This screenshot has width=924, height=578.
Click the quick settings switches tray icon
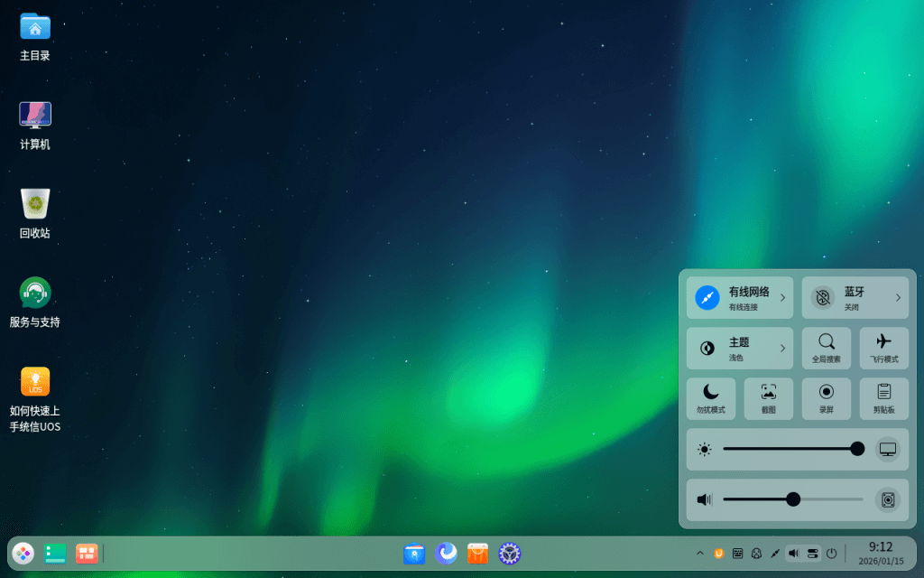(813, 554)
